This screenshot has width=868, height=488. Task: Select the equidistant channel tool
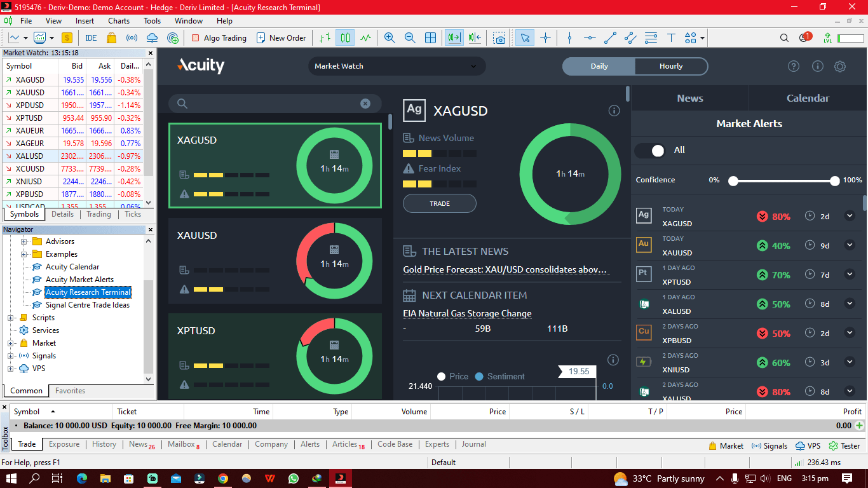tap(630, 38)
